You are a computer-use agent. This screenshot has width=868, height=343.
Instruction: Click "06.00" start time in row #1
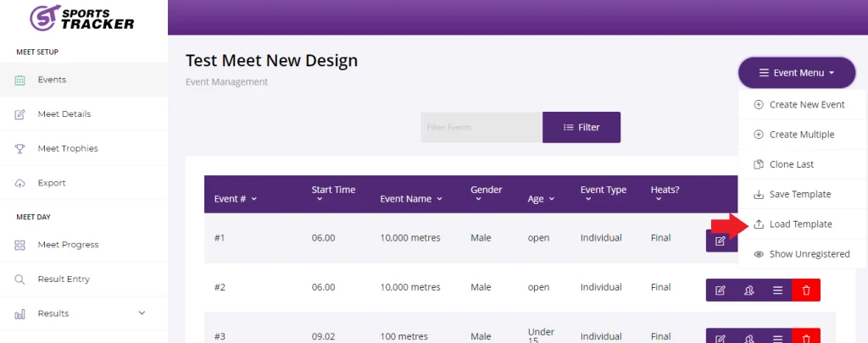coord(323,238)
